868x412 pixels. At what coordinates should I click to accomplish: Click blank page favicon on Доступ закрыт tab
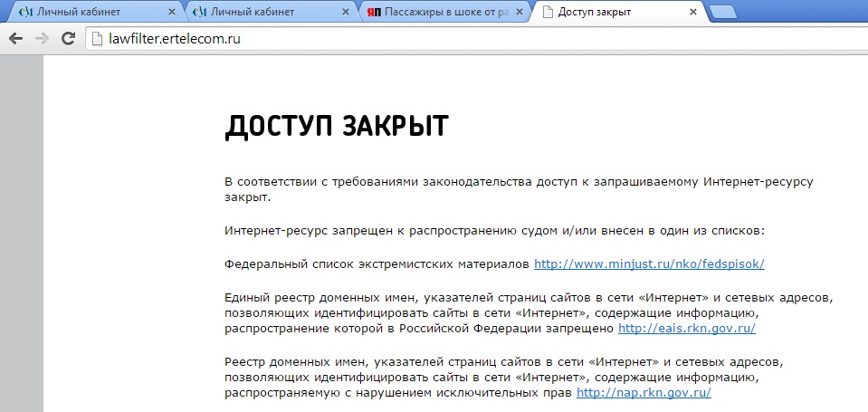[548, 12]
